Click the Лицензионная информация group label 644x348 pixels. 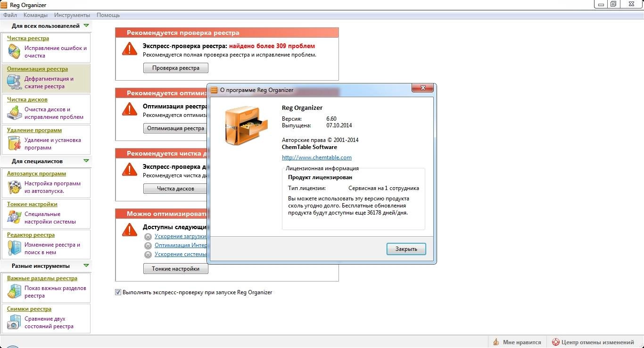[x=322, y=168]
